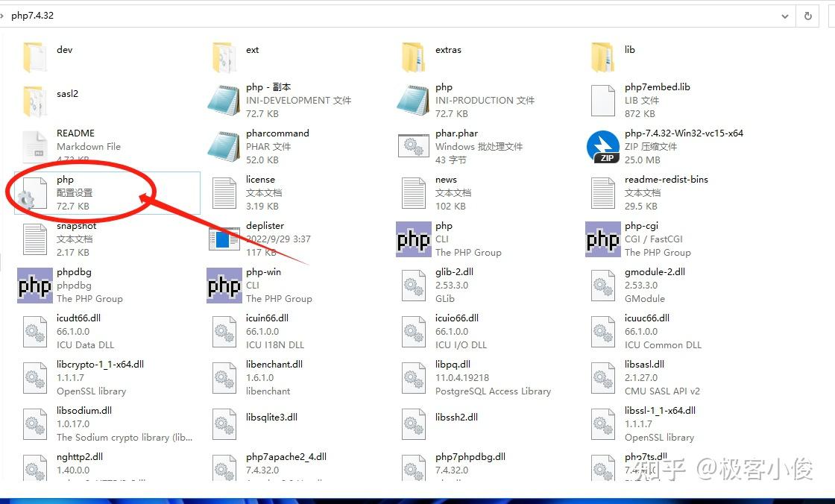
Task: Open the php-cgi FastCGI executable
Action: pyautogui.click(x=634, y=239)
